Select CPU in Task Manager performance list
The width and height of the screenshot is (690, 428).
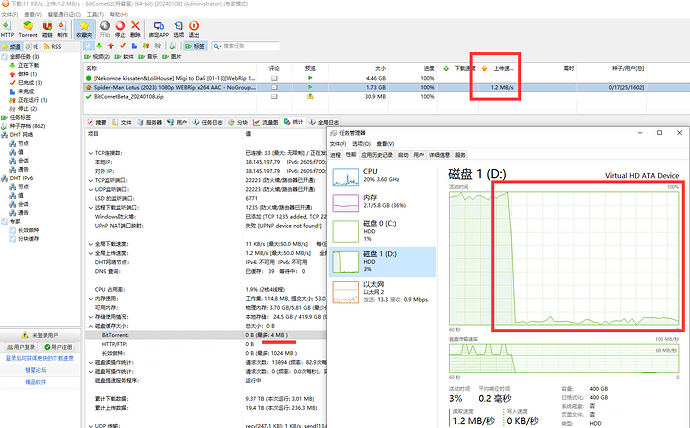[382, 176]
